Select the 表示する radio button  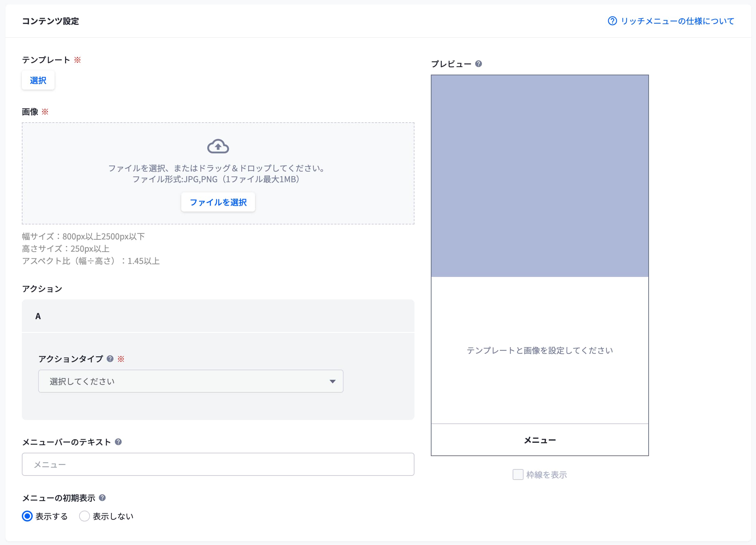(x=27, y=516)
